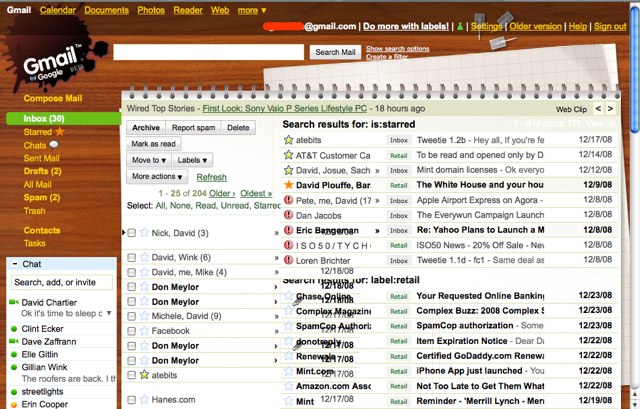Collapse the Chat panel with minus icon
This screenshot has width=640, height=409.
click(15, 264)
